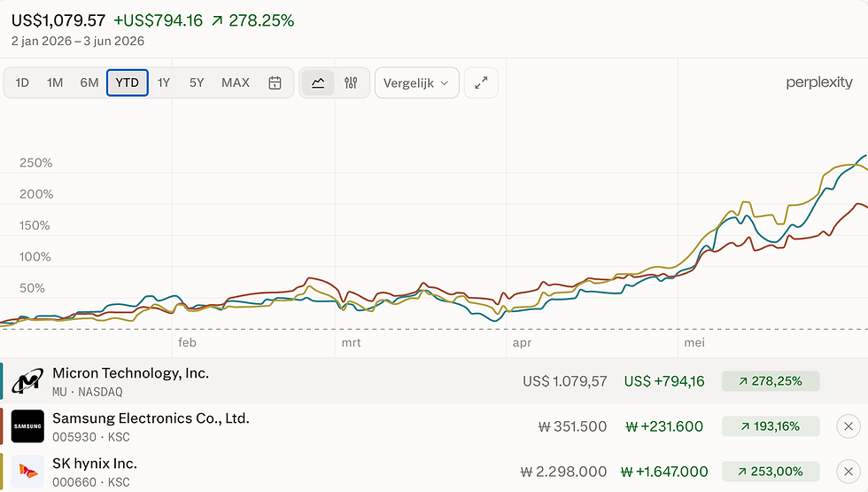
Task: Select the line chart view icon
Action: pyautogui.click(x=318, y=83)
